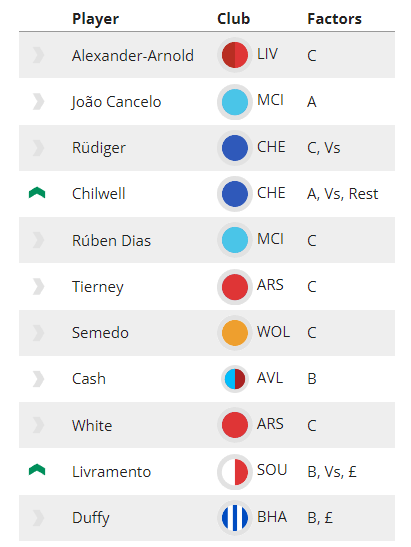
Task: Expand the Alexander-Arnold row chevron
Action: pyautogui.click(x=38, y=55)
